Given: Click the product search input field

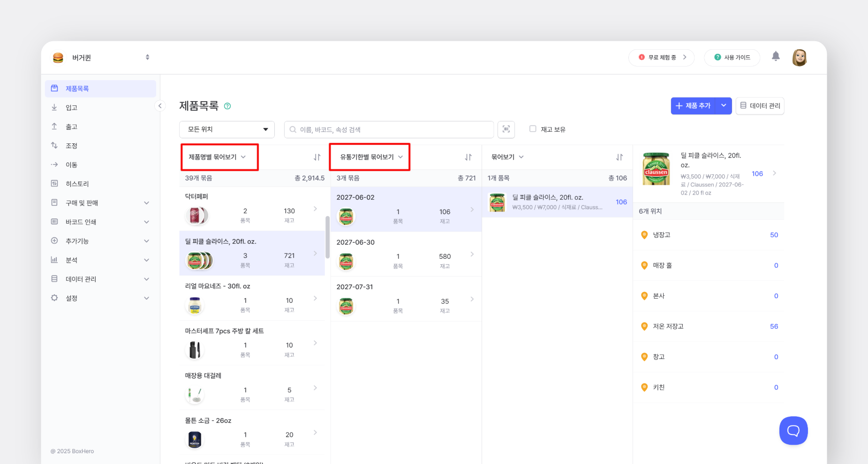Looking at the screenshot, I should pyautogui.click(x=389, y=130).
